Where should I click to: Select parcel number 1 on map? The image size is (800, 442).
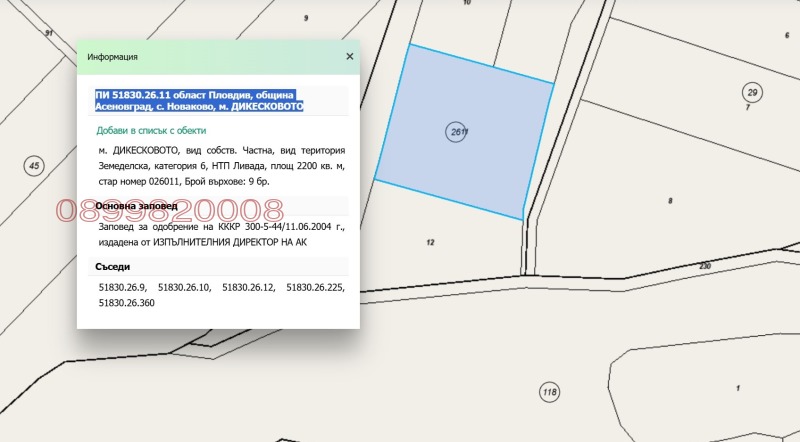point(737,388)
